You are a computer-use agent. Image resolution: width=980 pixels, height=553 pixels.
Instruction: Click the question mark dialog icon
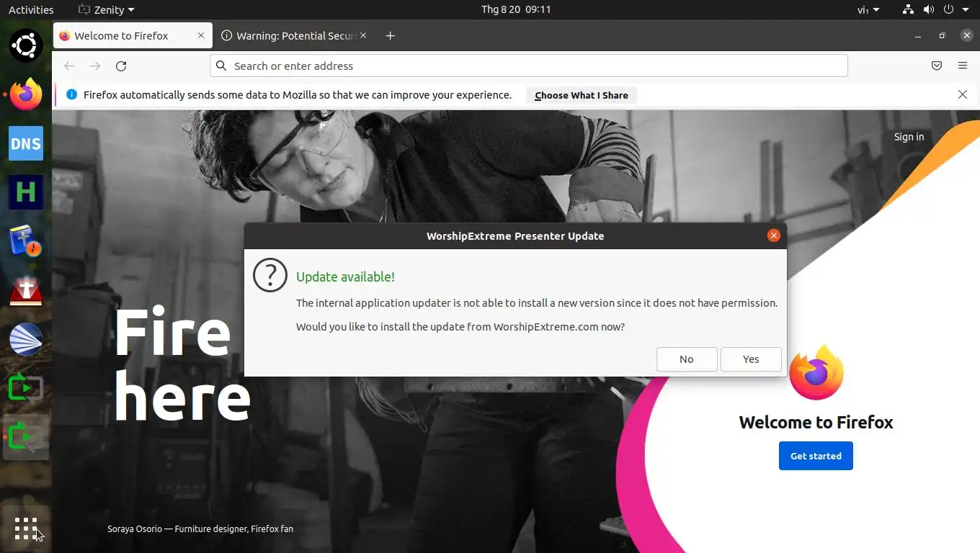[270, 276]
